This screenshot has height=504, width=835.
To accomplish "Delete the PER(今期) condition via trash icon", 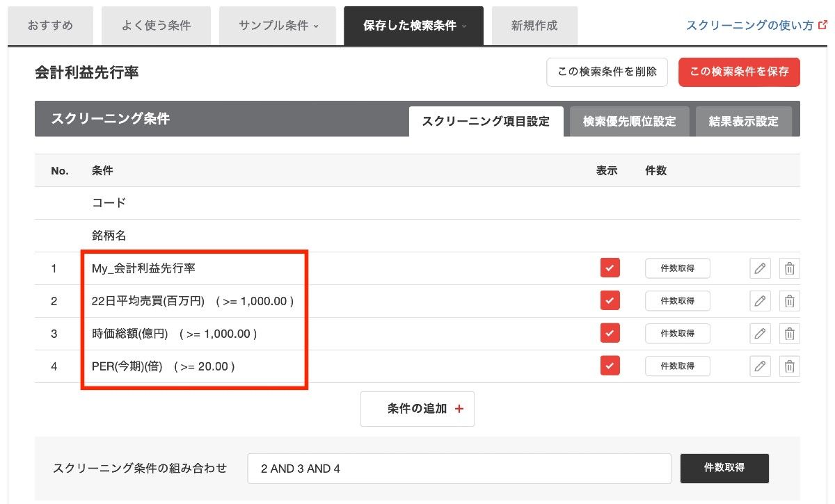I will 789,366.
